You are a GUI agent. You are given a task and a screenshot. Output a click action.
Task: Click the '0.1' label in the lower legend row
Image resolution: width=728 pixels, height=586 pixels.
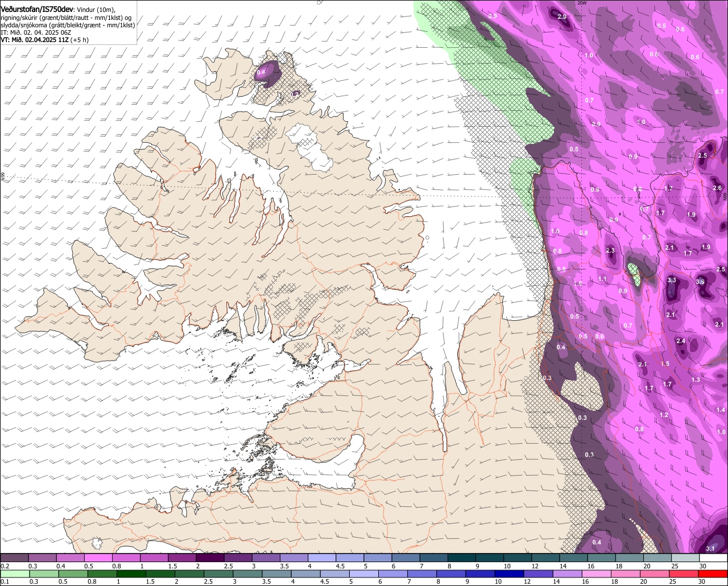click(x=6, y=582)
